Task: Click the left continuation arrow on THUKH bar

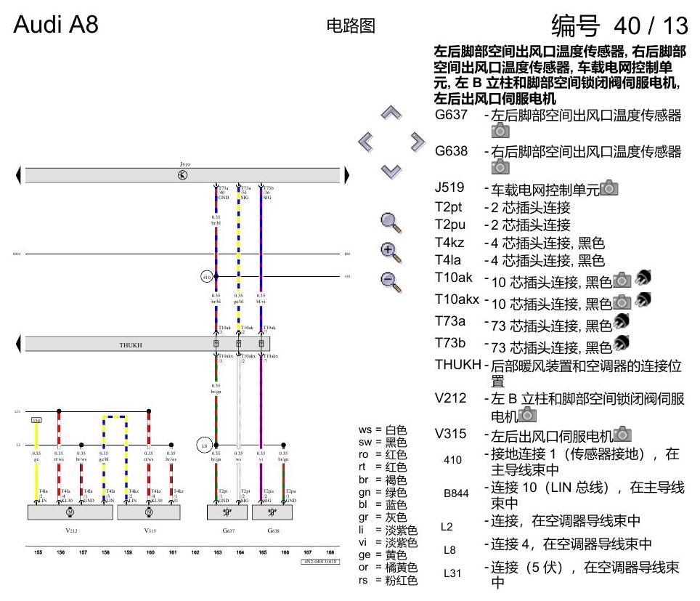Action: [18, 344]
